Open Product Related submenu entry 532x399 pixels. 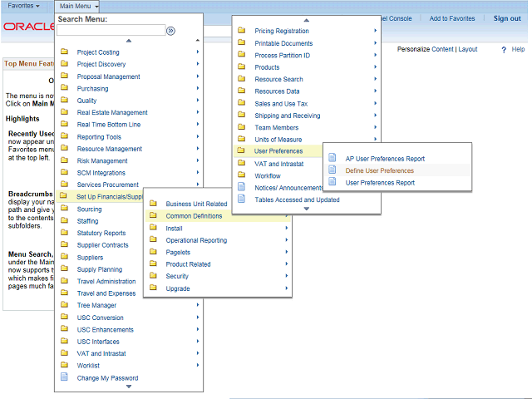click(188, 264)
